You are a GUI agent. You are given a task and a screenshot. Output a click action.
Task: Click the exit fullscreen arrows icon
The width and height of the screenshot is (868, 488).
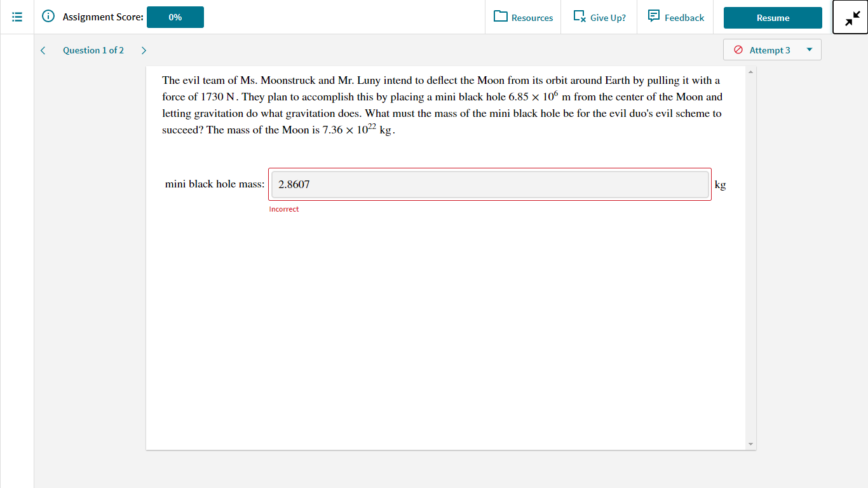click(x=850, y=17)
